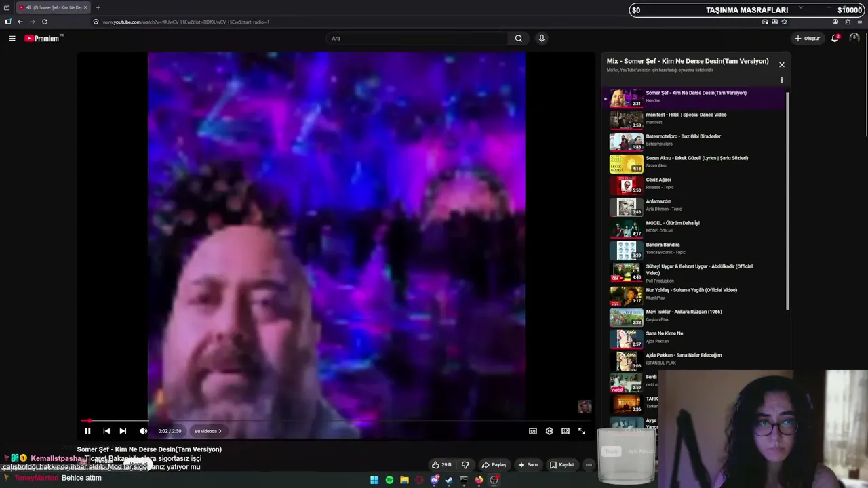The width and height of the screenshot is (868, 488).
Task: Share the video via Paylaş
Action: coord(494,465)
